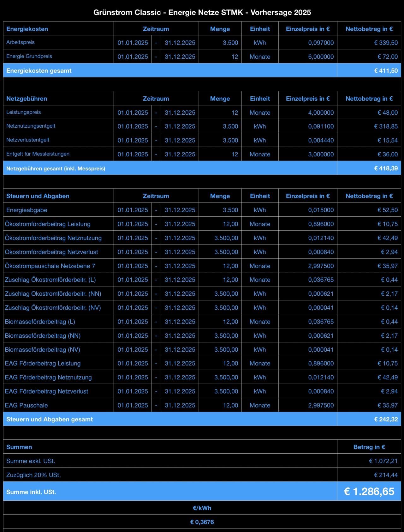The image size is (404, 532).
Task: Click the Steuern und Abgaben section header
Action: click(x=38, y=196)
